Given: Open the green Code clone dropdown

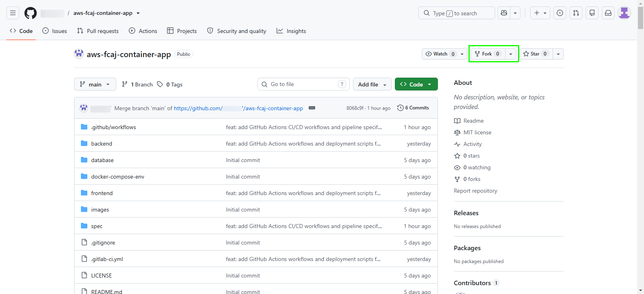Looking at the screenshot, I should pyautogui.click(x=416, y=84).
